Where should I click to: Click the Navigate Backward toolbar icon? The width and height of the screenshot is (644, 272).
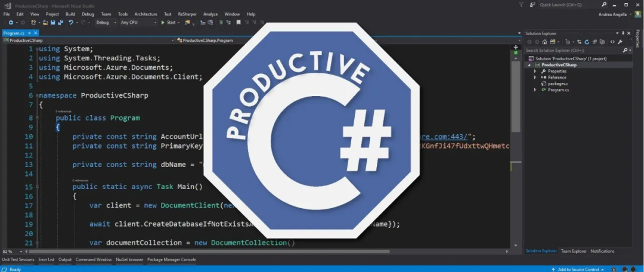click(11, 23)
